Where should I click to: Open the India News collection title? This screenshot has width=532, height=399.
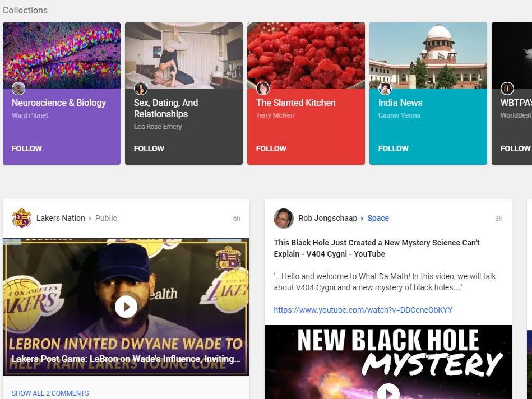400,103
